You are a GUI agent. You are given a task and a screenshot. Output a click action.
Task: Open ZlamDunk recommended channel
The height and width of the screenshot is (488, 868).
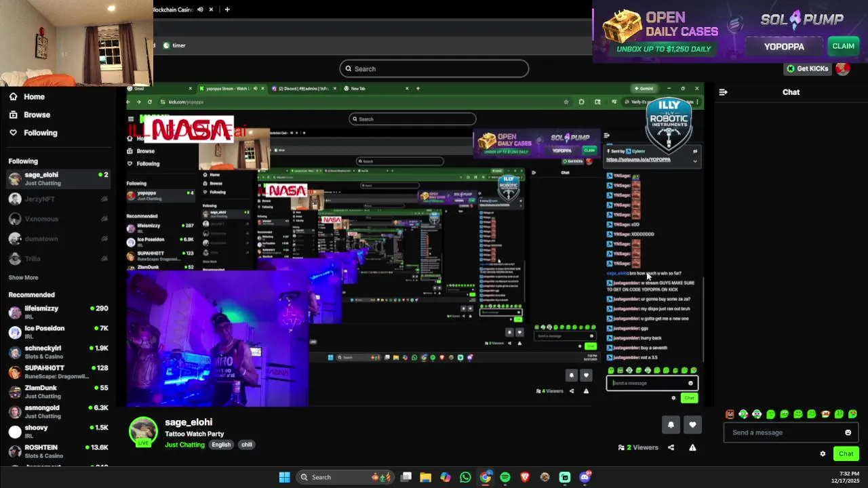point(58,392)
